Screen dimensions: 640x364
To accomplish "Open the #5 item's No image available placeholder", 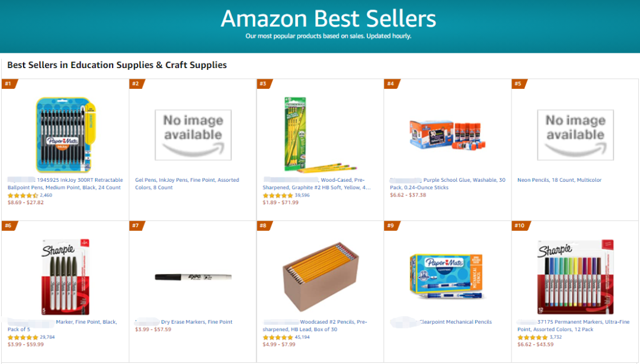I will [575, 135].
